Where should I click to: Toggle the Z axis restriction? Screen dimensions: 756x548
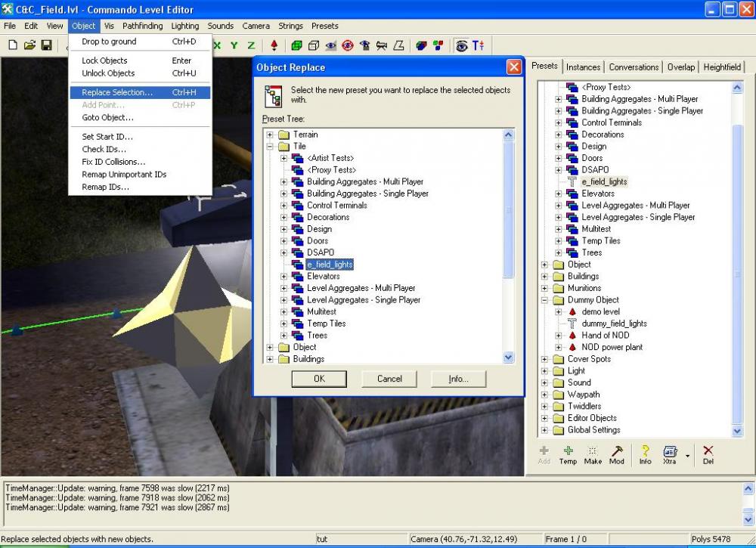click(251, 45)
